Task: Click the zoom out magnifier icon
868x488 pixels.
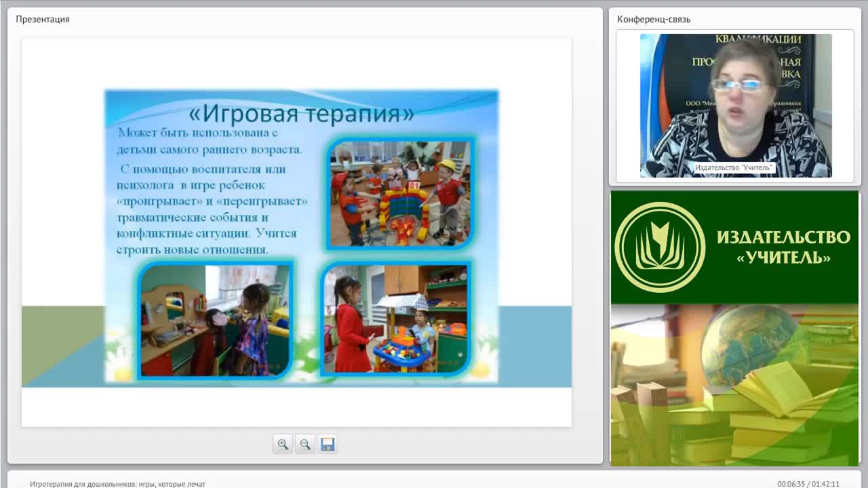Action: (305, 444)
